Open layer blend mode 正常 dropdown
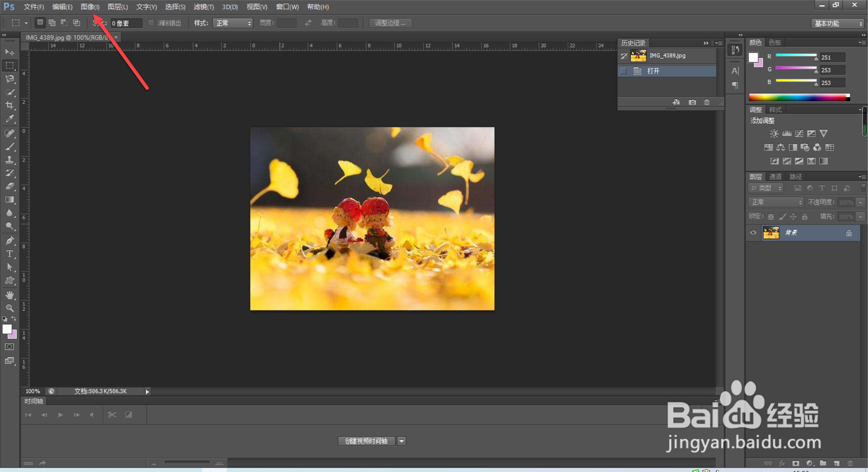 tap(775, 202)
